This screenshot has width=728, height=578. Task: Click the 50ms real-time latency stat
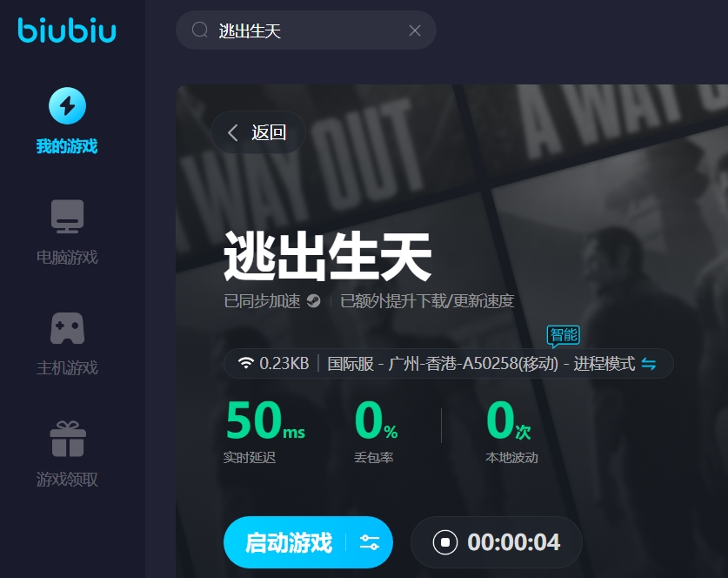tap(264, 431)
